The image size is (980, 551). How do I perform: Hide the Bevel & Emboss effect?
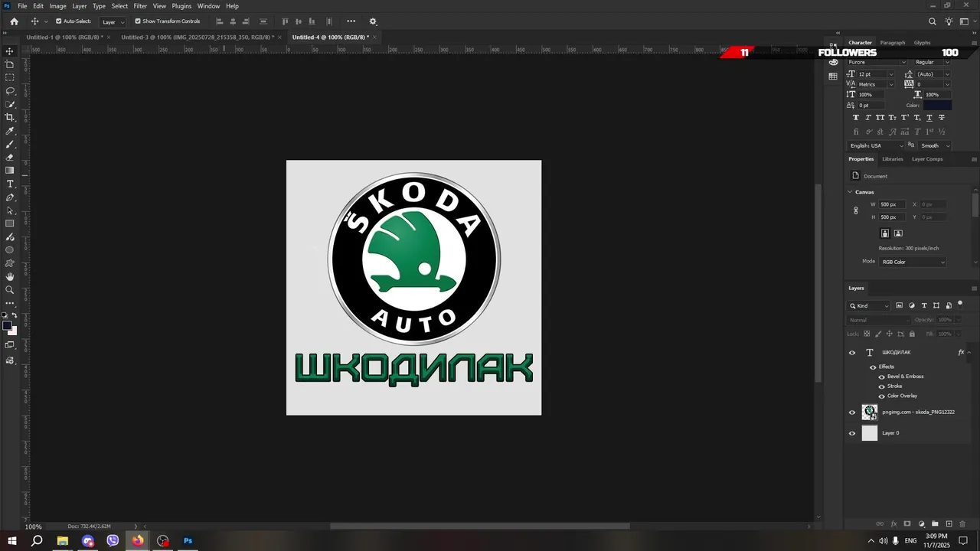881,377
